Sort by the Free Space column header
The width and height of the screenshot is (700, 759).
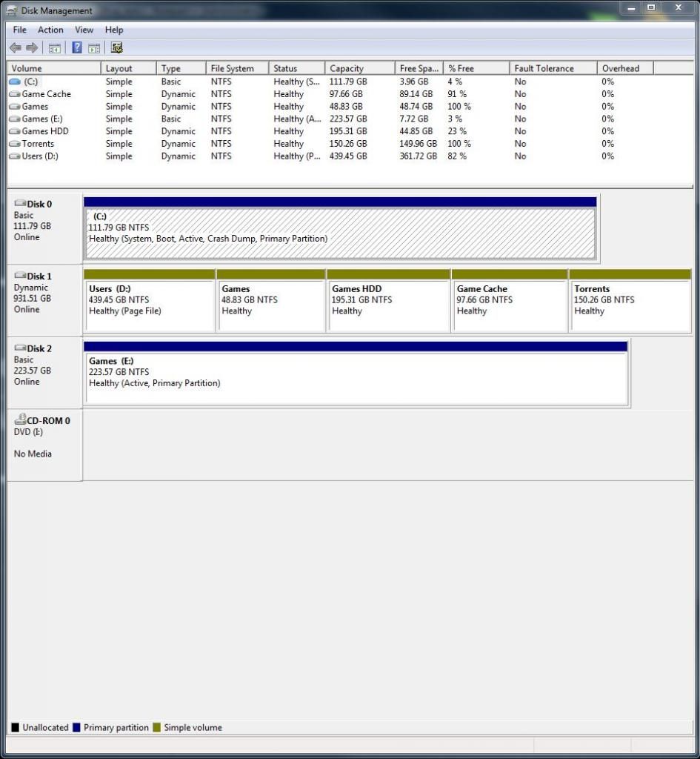[419, 68]
